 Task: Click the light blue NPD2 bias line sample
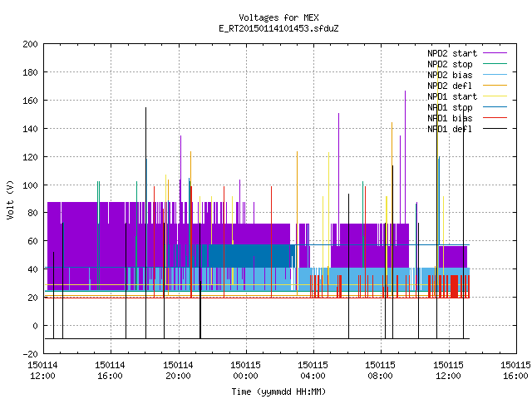click(495, 75)
